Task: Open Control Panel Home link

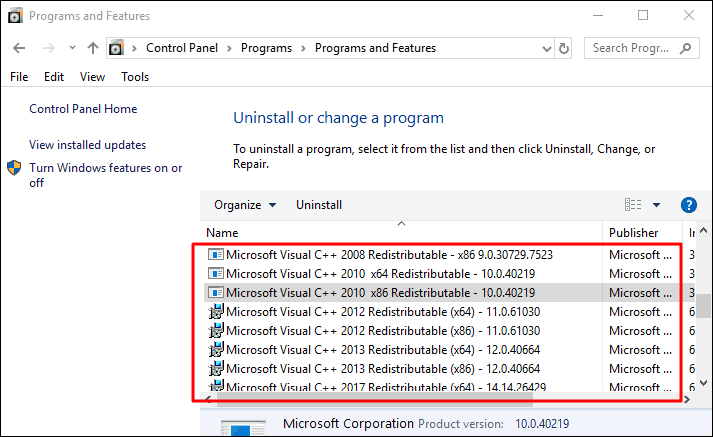Action: pos(83,109)
